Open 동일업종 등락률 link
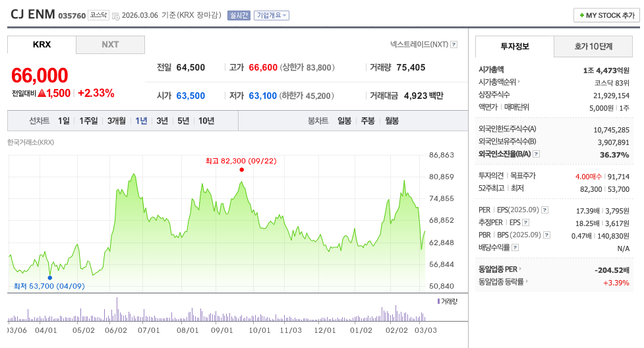 pyautogui.click(x=503, y=282)
